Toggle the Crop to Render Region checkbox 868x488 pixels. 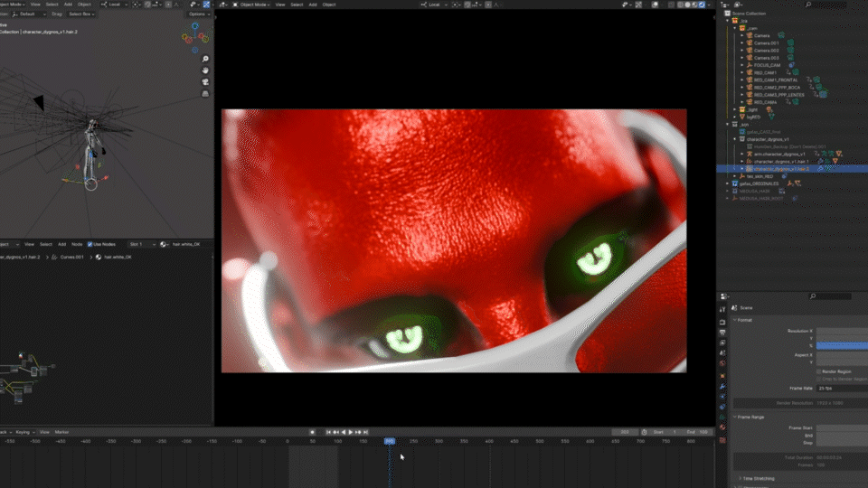click(819, 379)
